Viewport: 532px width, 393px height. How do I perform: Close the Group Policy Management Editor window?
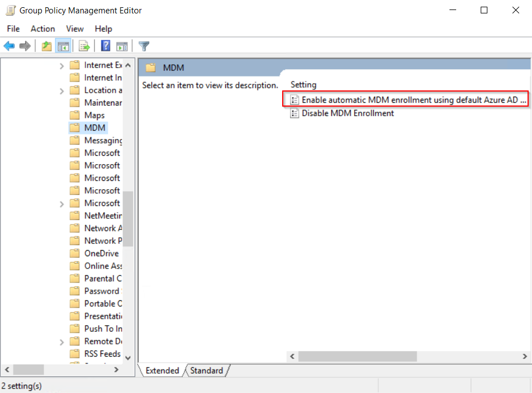[x=516, y=10]
